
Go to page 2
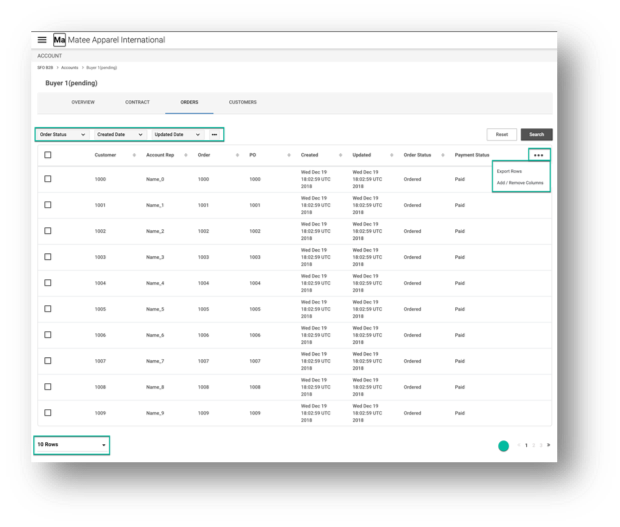coord(533,445)
